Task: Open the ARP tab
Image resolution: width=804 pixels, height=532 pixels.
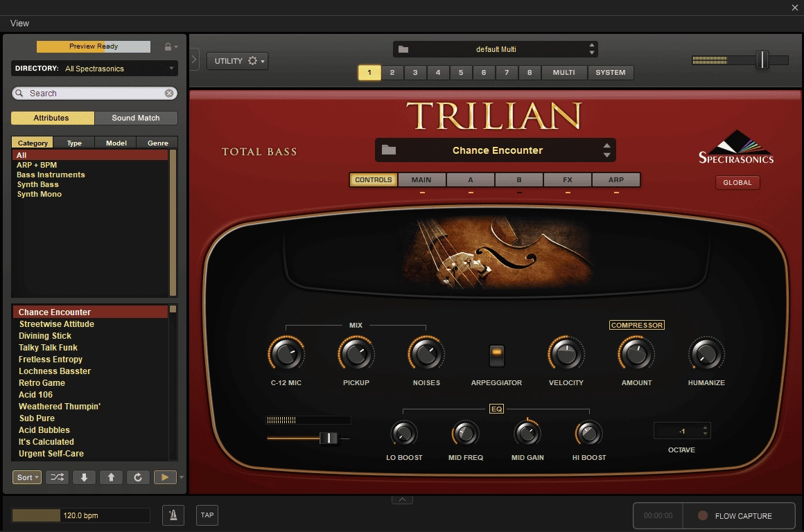Action: [616, 180]
